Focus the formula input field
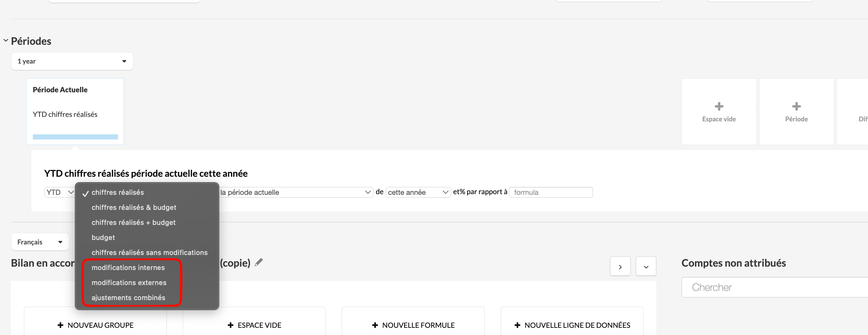 pyautogui.click(x=551, y=192)
